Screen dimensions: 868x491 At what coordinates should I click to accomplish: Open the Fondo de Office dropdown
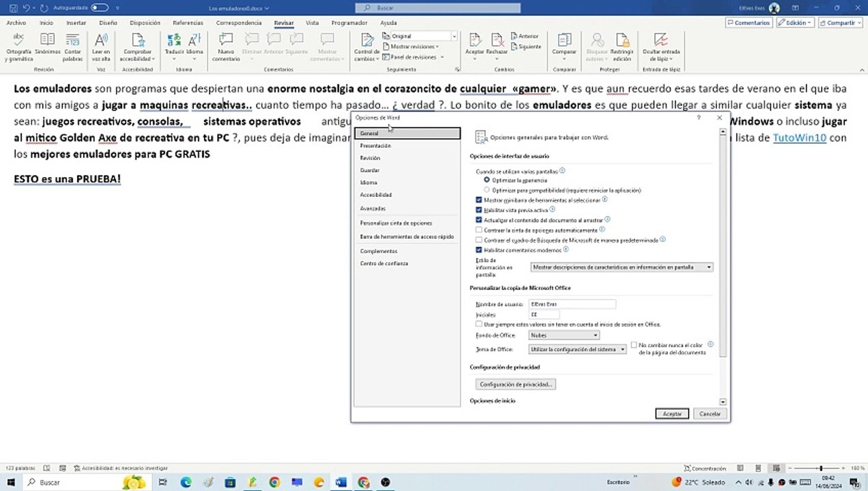tap(564, 336)
